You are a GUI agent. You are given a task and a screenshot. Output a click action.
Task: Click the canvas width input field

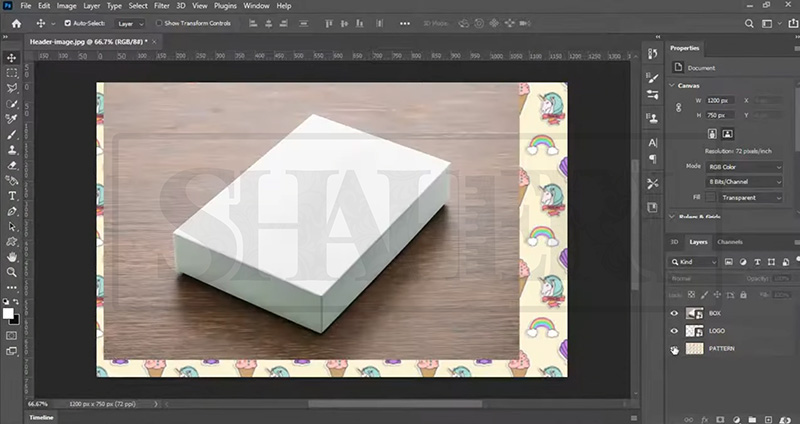[719, 100]
